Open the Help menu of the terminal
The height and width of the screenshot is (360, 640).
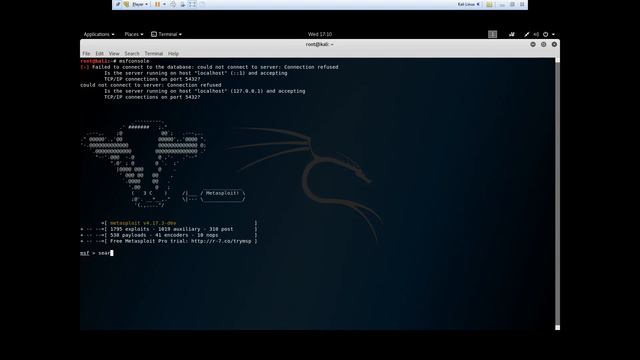[173, 53]
